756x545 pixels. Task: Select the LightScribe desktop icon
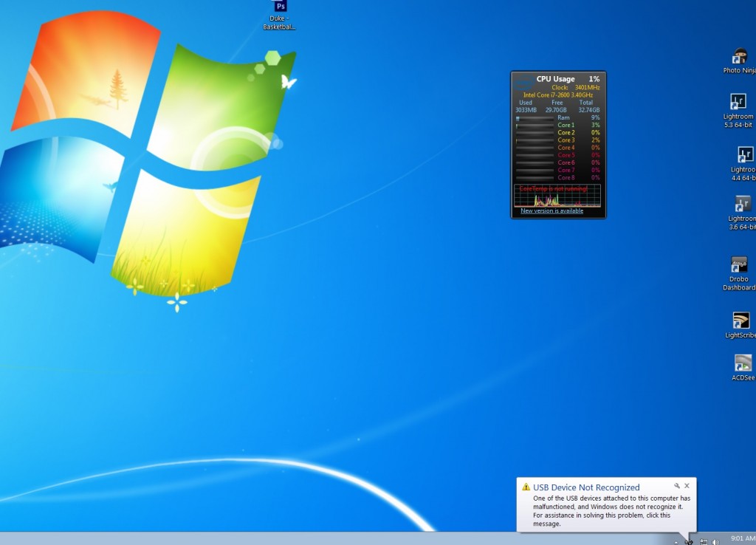click(741, 325)
